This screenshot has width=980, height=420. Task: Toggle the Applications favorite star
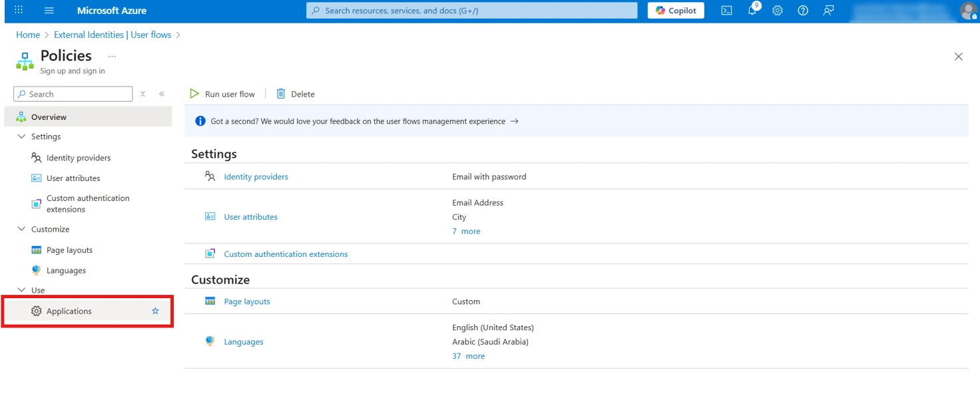[155, 311]
